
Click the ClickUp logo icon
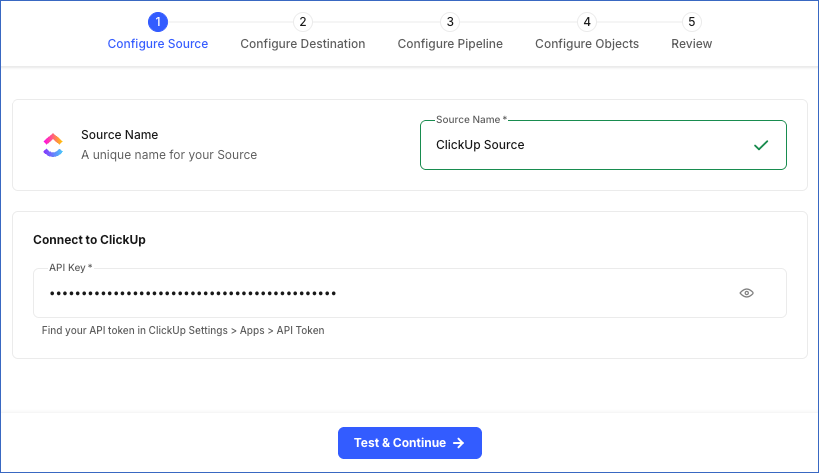pos(53,145)
